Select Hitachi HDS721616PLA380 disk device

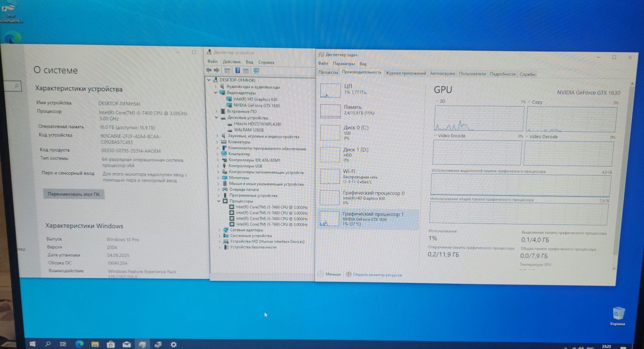pyautogui.click(x=253, y=124)
